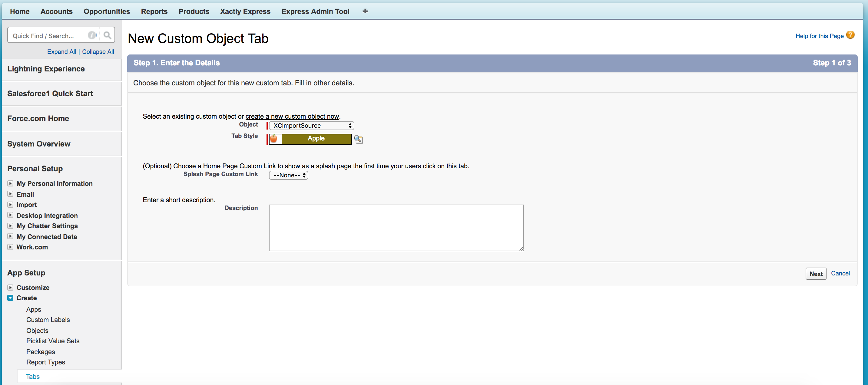Select Tabs under Create

[x=33, y=377]
